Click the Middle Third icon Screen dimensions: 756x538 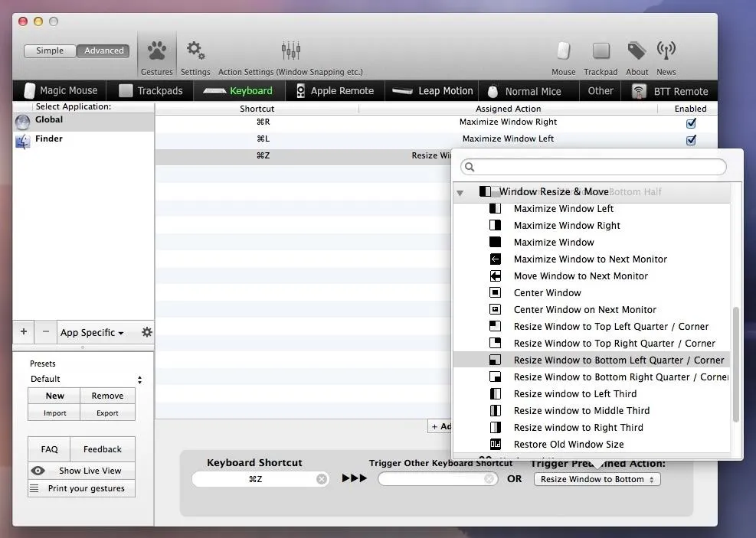(495, 411)
